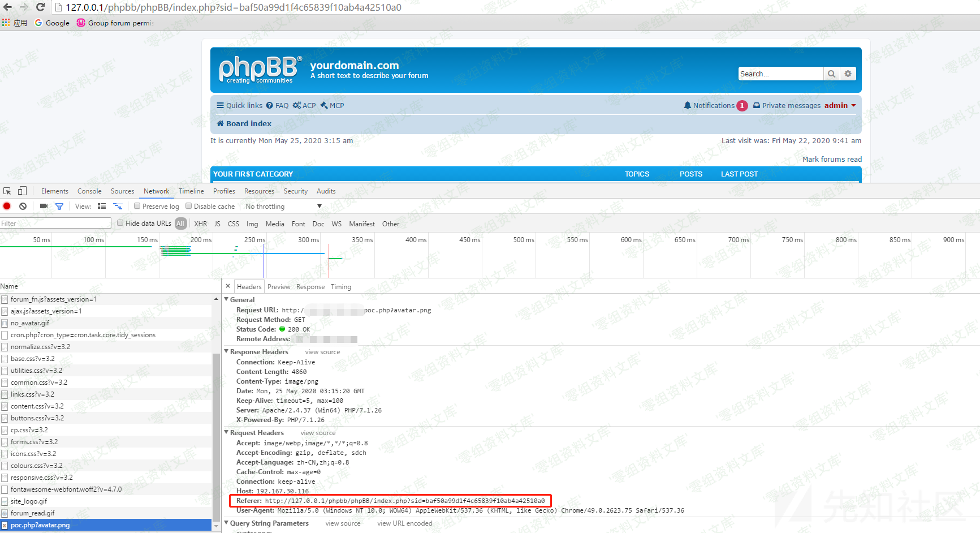
Task: Open the Notifications link in the forum header
Action: [714, 106]
